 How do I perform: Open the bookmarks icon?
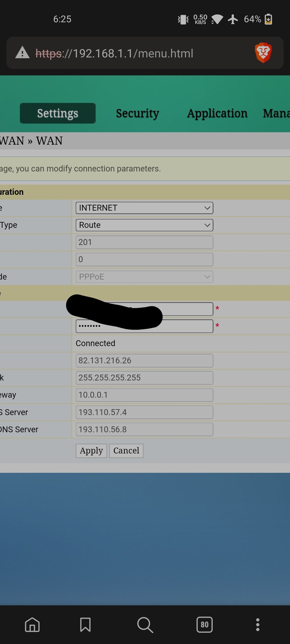pyautogui.click(x=85, y=625)
